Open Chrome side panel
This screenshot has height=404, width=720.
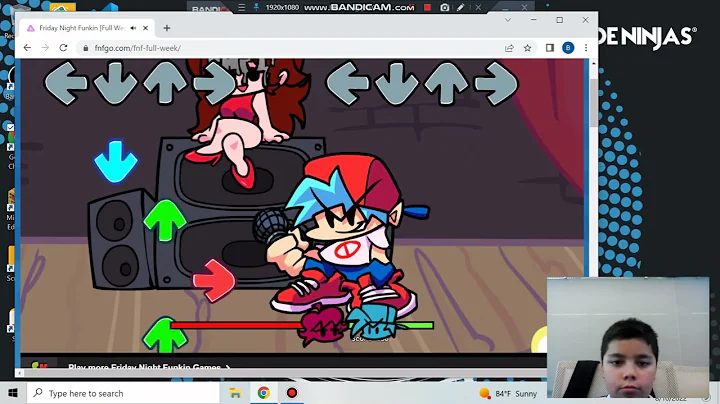point(550,48)
